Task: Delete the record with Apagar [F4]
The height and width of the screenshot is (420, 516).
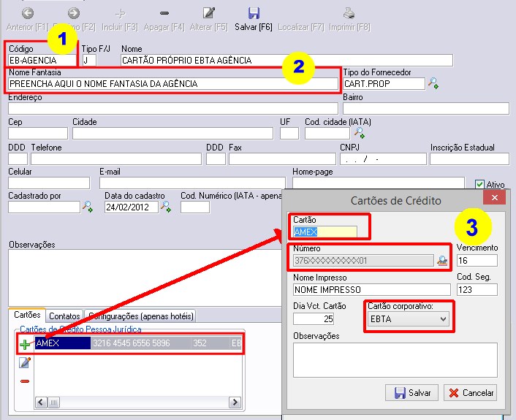Action: [164, 20]
